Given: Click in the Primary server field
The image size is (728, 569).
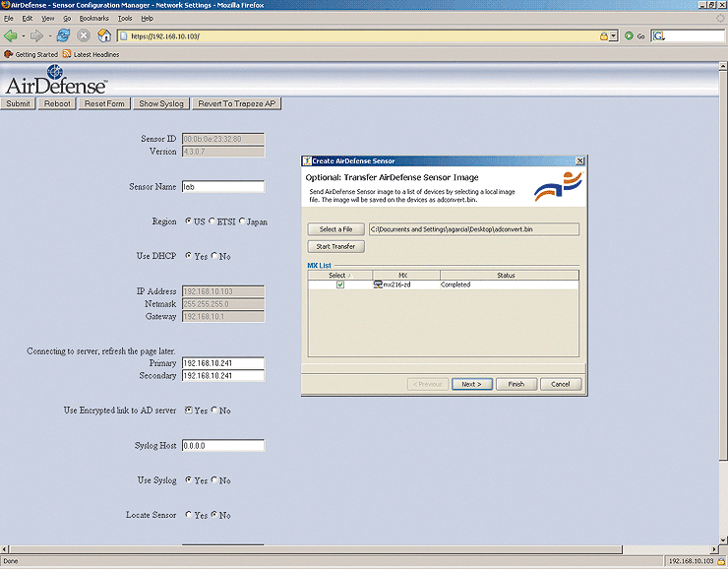Looking at the screenshot, I should pyautogui.click(x=223, y=363).
